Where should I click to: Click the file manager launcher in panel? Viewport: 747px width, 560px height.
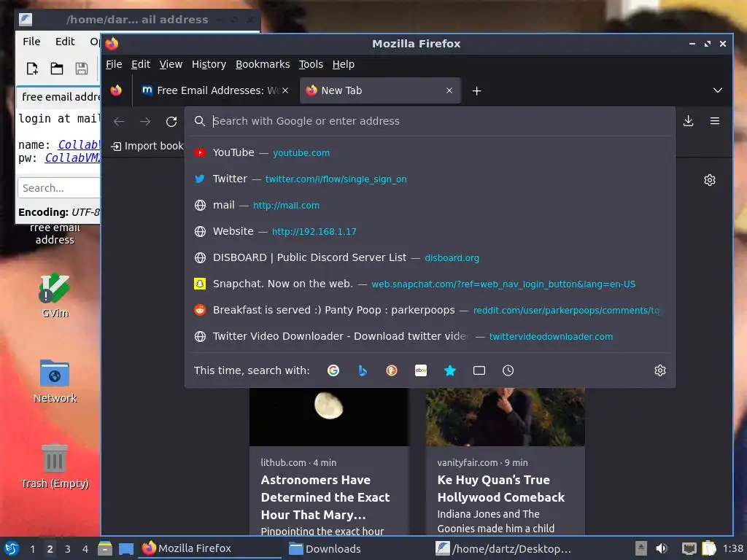(105, 548)
